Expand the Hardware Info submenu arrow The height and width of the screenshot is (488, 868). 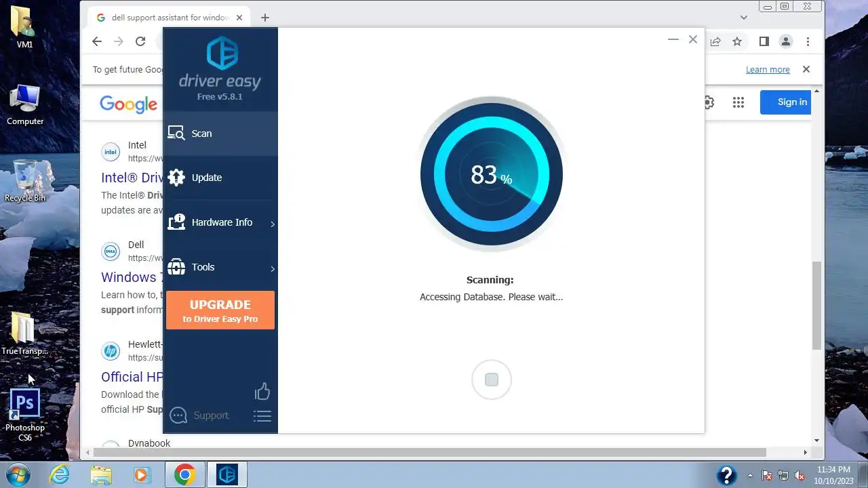coord(273,224)
